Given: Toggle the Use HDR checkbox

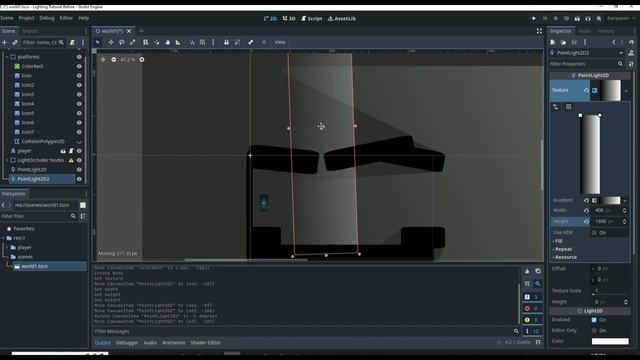Looking at the screenshot, I should 594,232.
